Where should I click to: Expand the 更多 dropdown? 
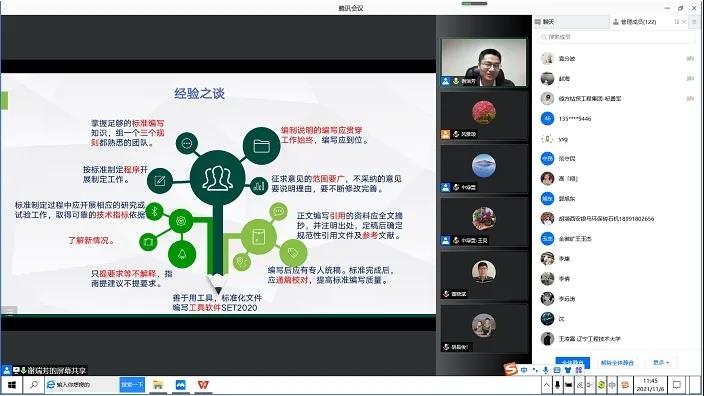coord(661,362)
